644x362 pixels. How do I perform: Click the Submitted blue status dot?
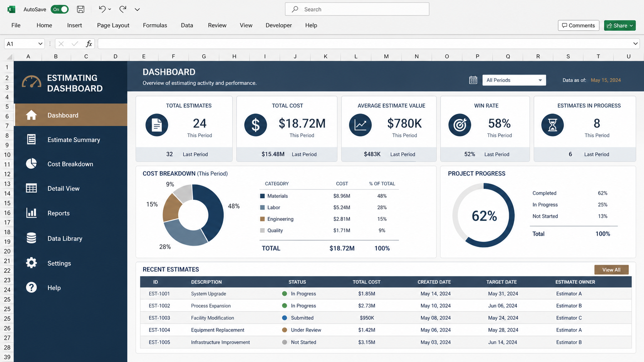284,318
